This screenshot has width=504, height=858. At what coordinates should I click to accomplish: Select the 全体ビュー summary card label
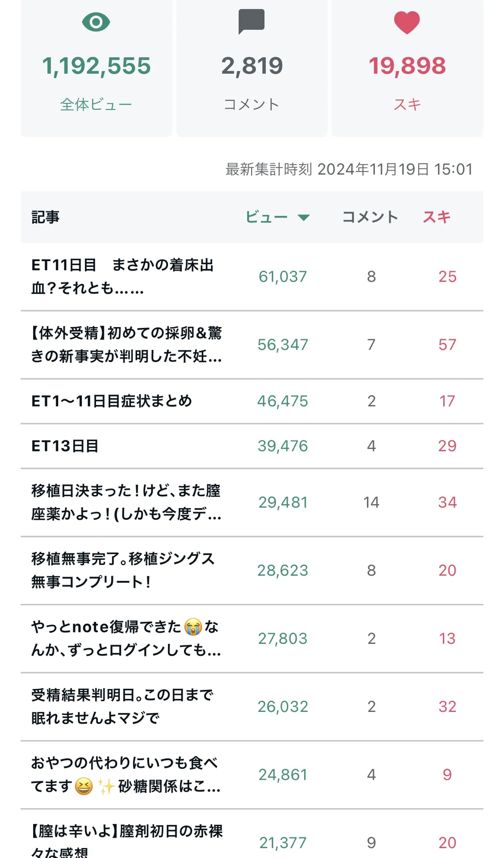point(96,104)
